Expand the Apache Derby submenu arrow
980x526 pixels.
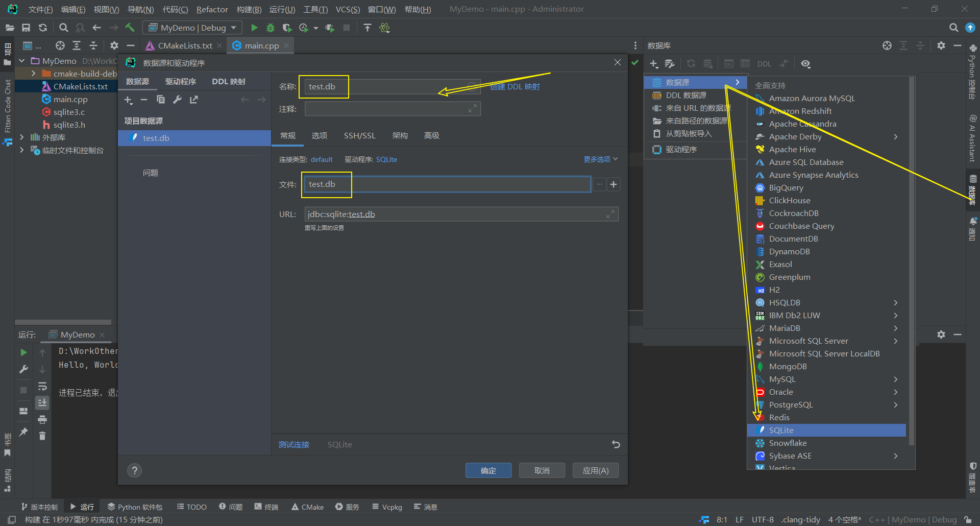pyautogui.click(x=895, y=136)
